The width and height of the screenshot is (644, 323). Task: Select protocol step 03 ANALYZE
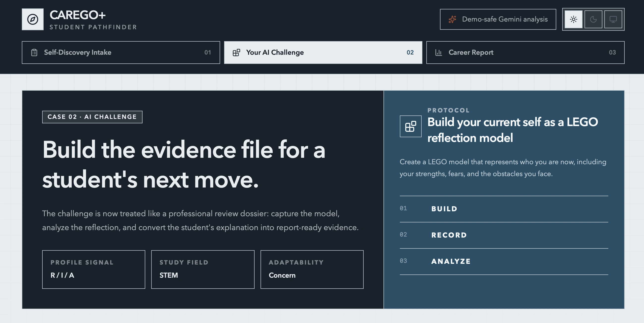click(x=504, y=261)
